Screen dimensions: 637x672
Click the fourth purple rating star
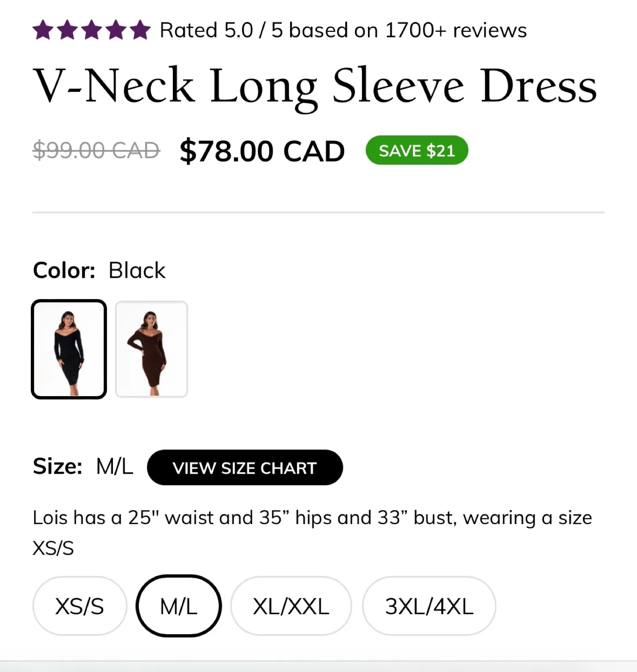tap(116, 29)
